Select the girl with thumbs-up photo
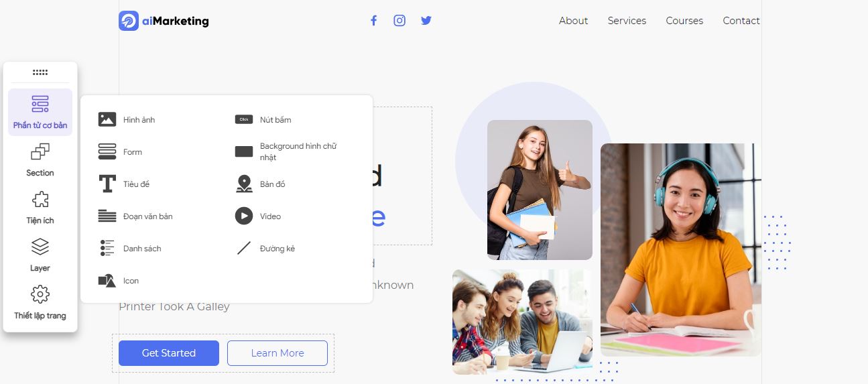868x384 pixels. (x=540, y=190)
